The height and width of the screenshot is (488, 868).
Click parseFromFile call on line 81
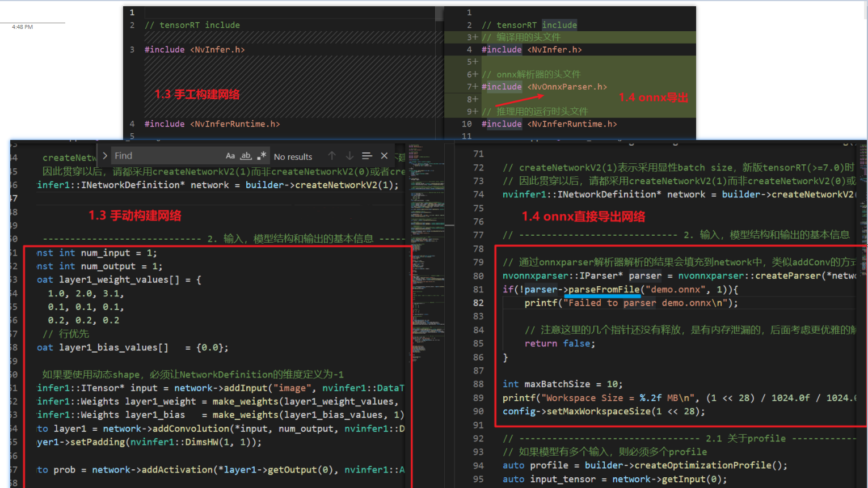(x=604, y=290)
